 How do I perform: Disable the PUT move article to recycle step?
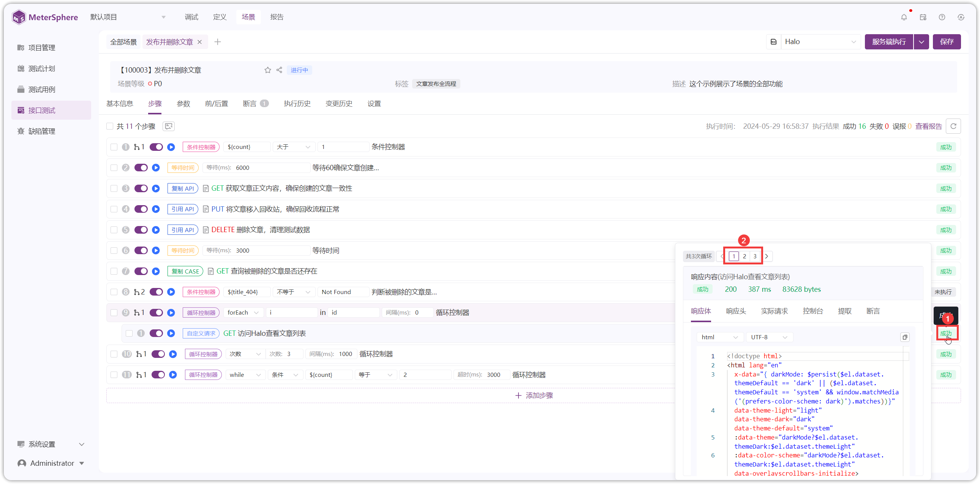(141, 209)
